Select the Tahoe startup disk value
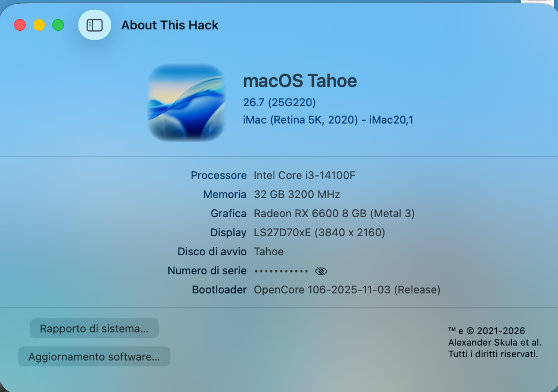This screenshot has width=558, height=392. 269,252
